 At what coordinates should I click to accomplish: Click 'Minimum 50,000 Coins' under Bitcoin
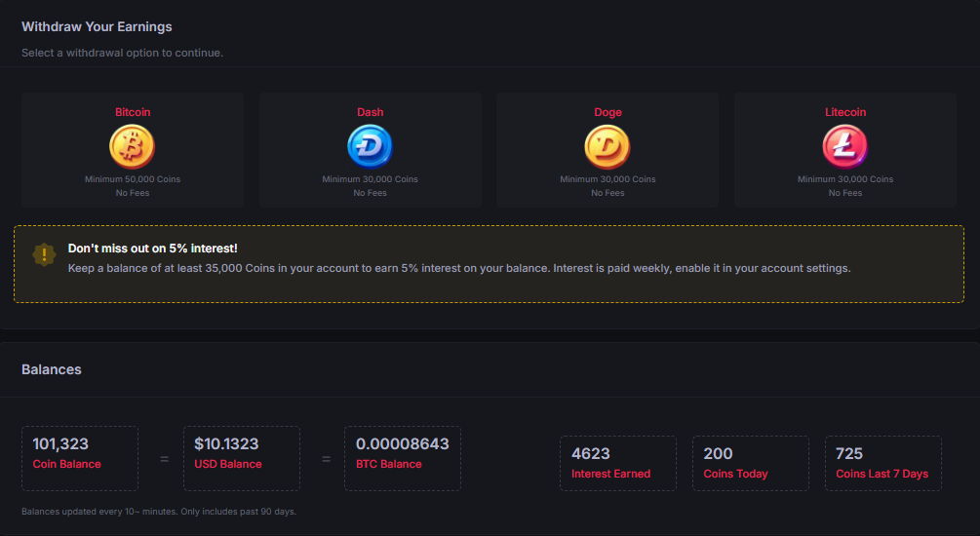click(133, 179)
